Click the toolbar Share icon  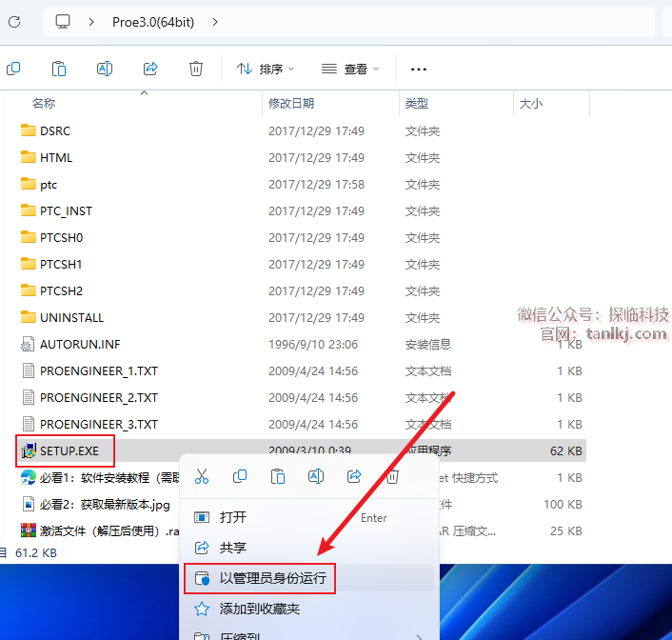point(150,69)
